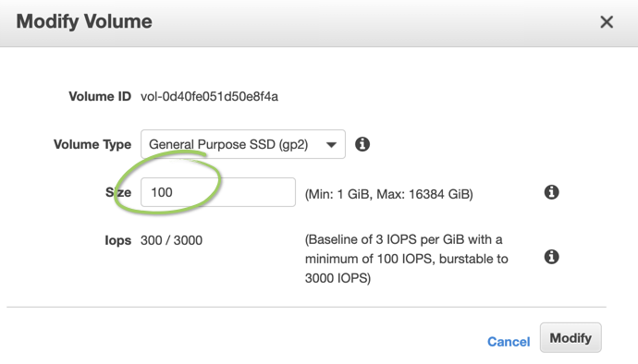The height and width of the screenshot is (364, 638).
Task: Cancel the volume modification
Action: pos(509,342)
